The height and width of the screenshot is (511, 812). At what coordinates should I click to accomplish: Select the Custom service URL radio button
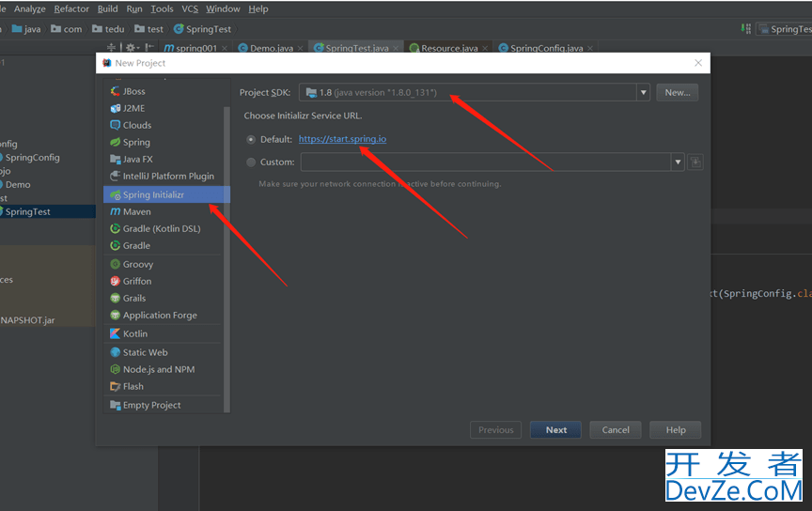coord(251,163)
